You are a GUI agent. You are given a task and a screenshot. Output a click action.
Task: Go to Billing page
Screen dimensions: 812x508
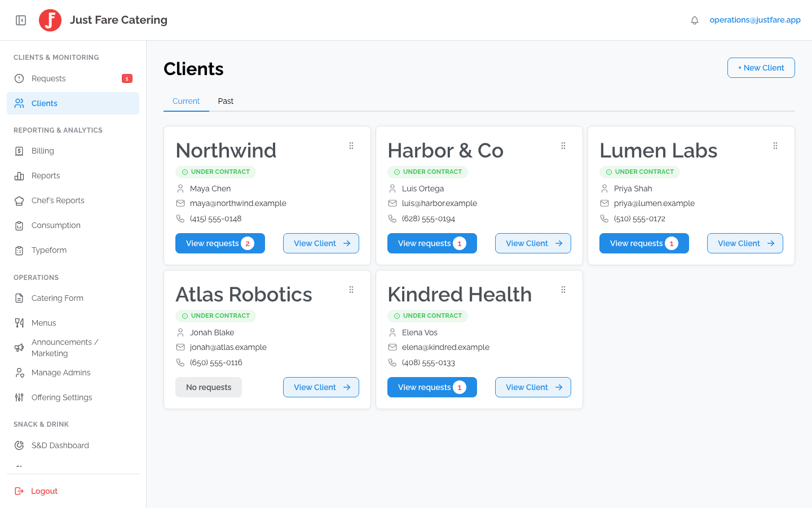pyautogui.click(x=73, y=151)
